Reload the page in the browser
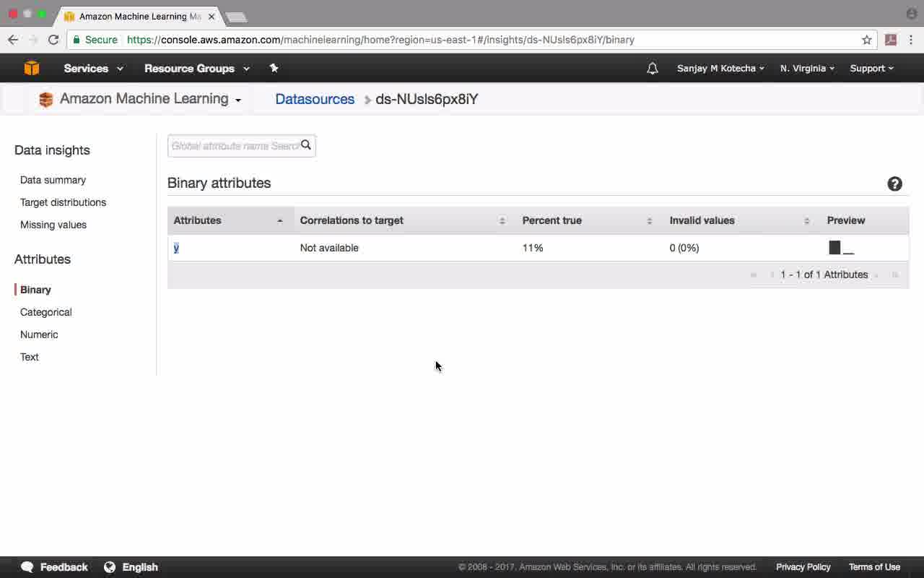The width and height of the screenshot is (924, 578). pos(53,40)
